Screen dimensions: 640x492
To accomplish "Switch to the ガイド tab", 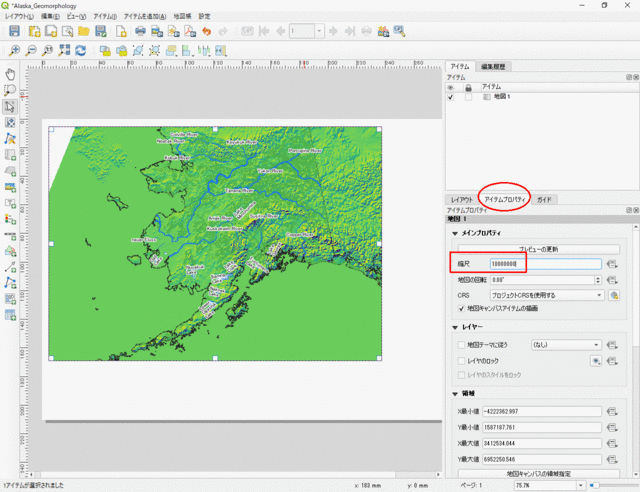I will click(x=544, y=200).
